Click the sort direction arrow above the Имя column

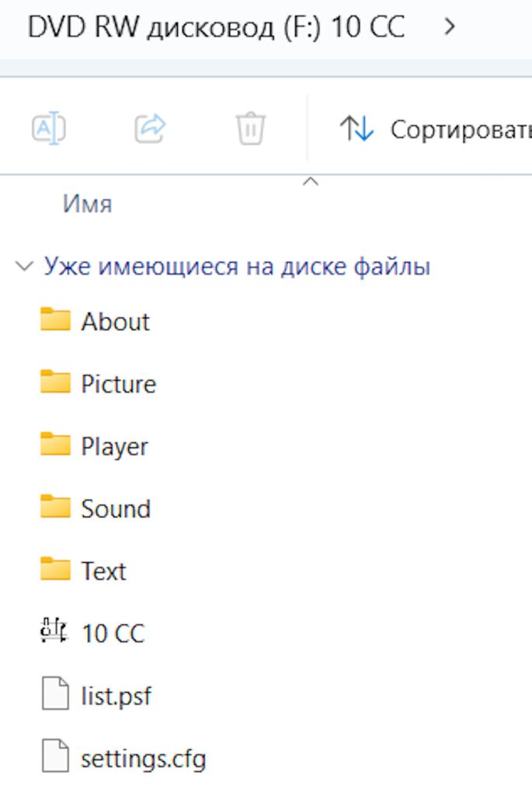tap(311, 182)
